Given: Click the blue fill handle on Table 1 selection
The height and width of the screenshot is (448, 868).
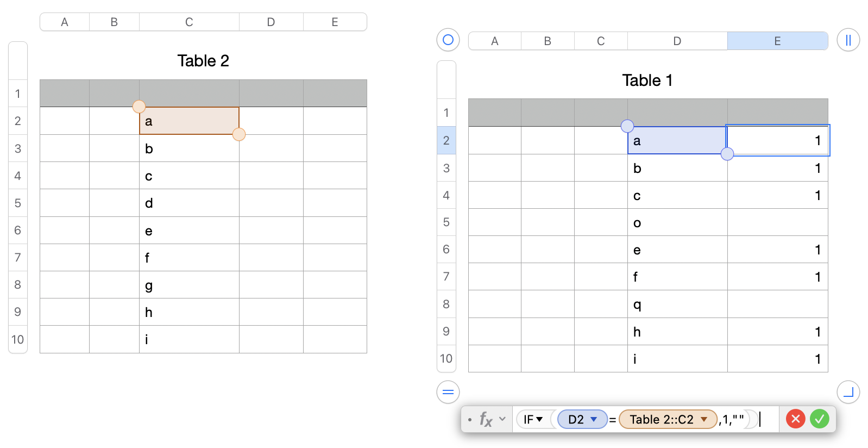Looking at the screenshot, I should (727, 154).
